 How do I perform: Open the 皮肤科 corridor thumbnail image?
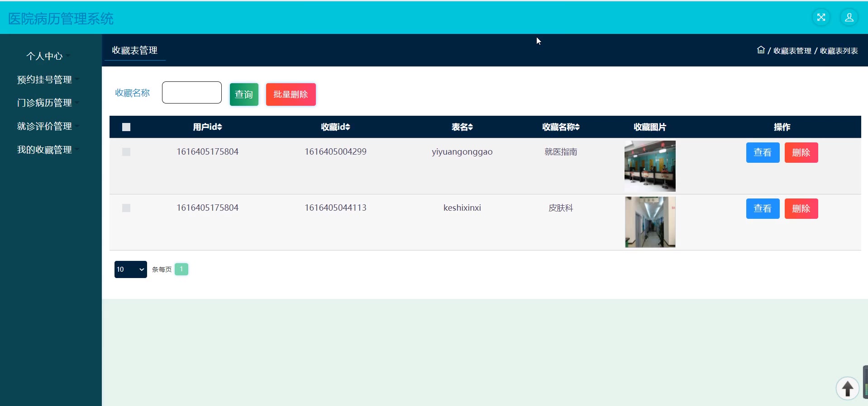650,222
